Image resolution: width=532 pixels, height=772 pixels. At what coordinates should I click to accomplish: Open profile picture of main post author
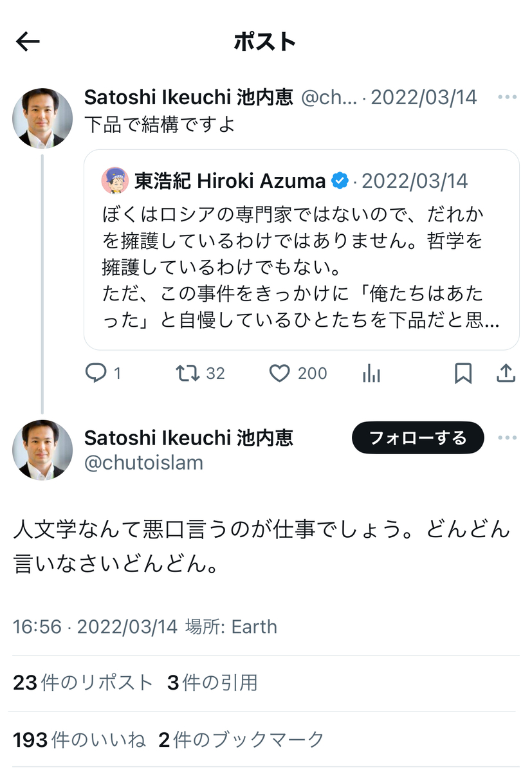pos(42,450)
